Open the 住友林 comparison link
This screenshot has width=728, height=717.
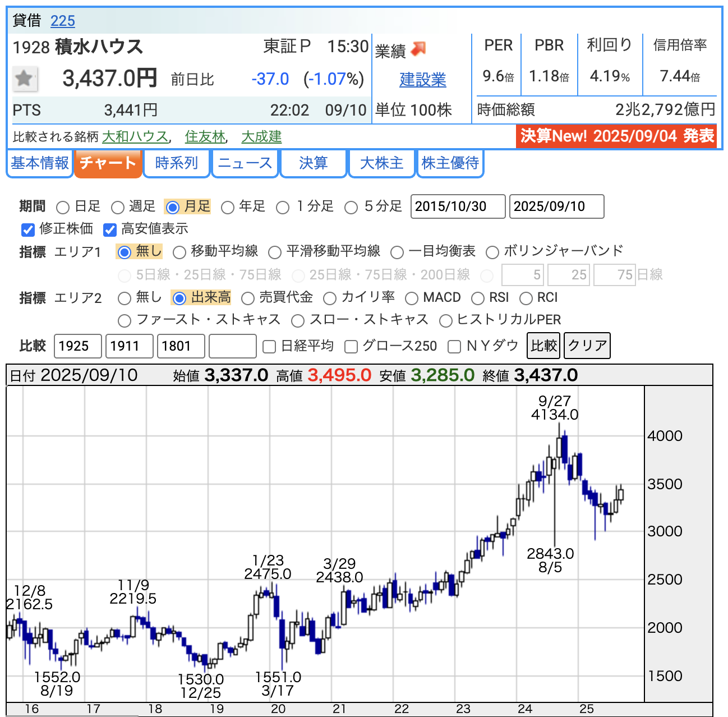pyautogui.click(x=205, y=136)
